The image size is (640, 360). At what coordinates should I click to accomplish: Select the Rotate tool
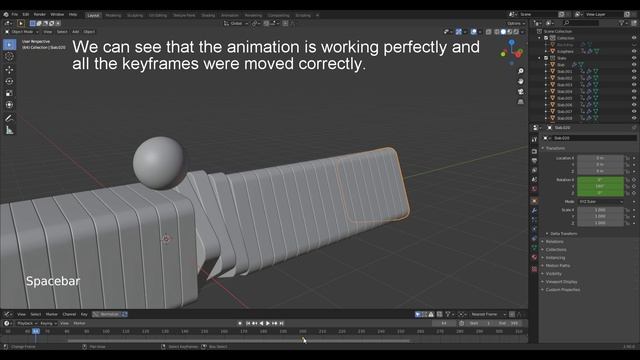coord(9,81)
